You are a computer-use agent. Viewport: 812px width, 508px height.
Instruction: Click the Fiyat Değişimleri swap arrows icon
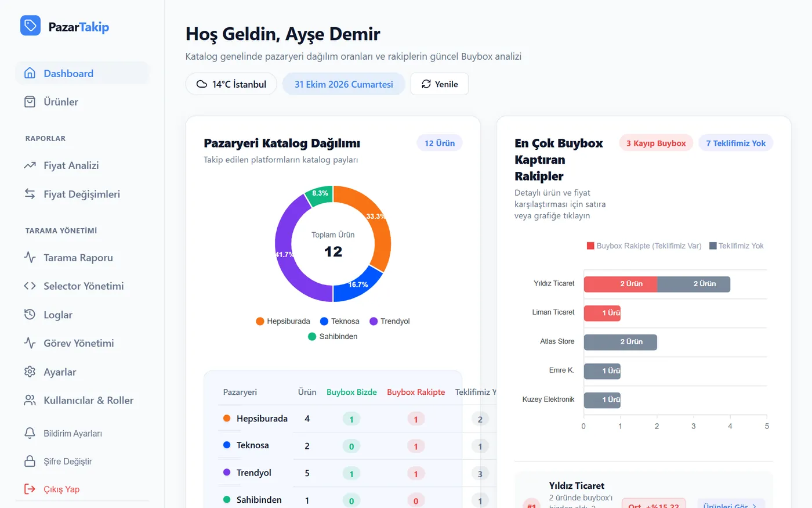pyautogui.click(x=30, y=194)
